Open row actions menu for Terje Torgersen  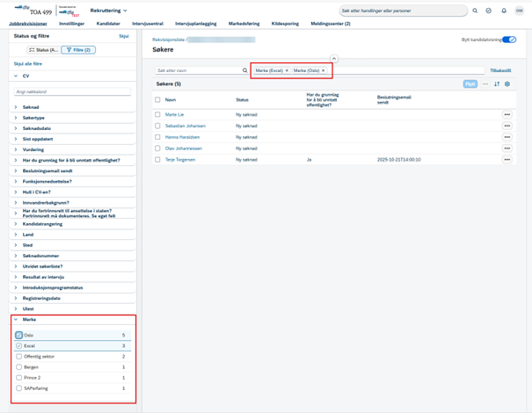click(x=506, y=159)
